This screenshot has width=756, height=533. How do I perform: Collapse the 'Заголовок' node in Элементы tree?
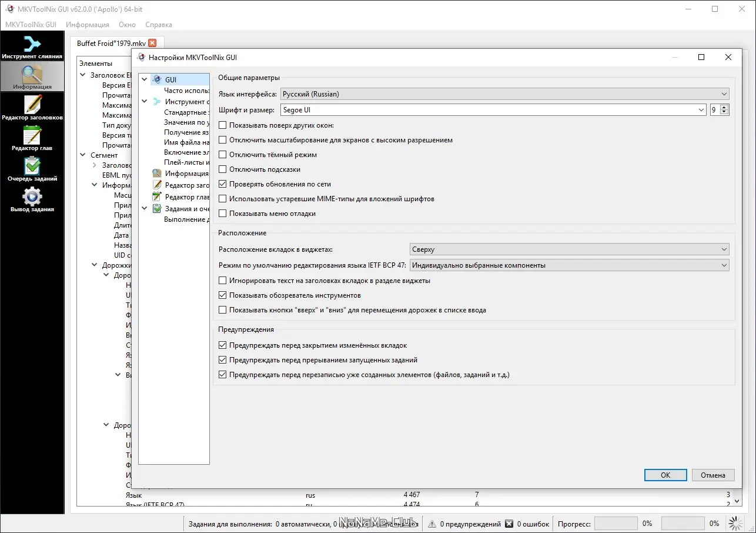(83, 75)
